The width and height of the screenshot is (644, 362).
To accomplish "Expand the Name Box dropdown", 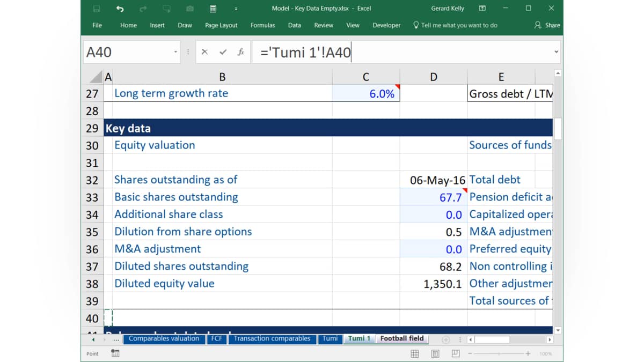I will click(175, 52).
